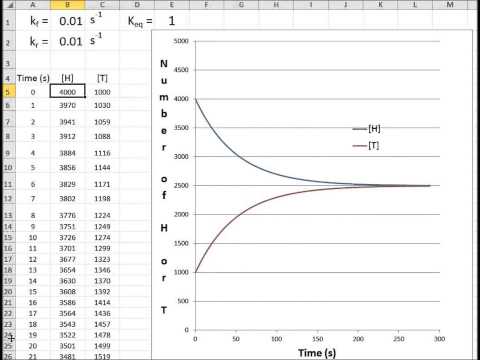Select the cell containing 1370
Image resolution: width=480 pixels, height=360 pixels.
102,281
